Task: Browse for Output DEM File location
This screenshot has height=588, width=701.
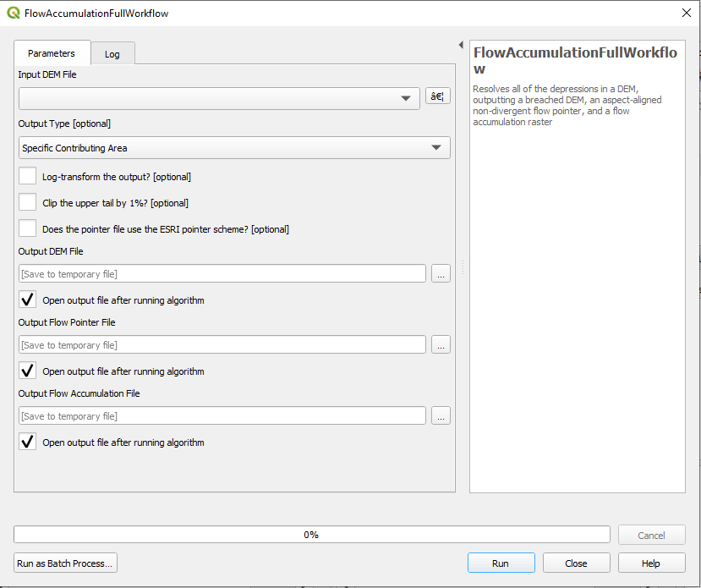Action: coord(441,273)
